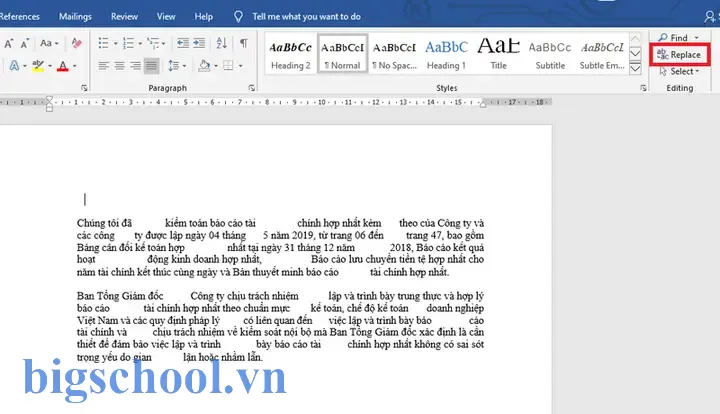
Task: Start a bulleted list
Action: tap(104, 43)
